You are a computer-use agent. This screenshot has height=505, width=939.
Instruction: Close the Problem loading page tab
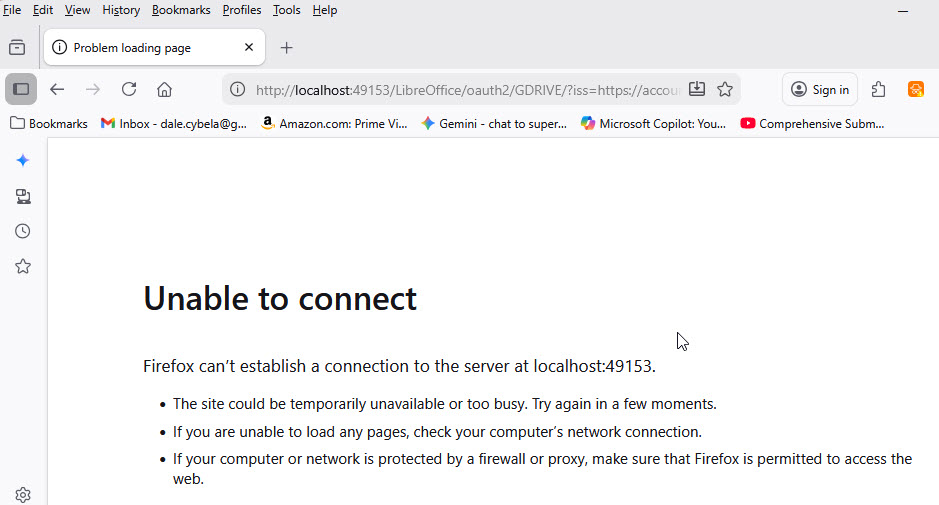point(249,47)
